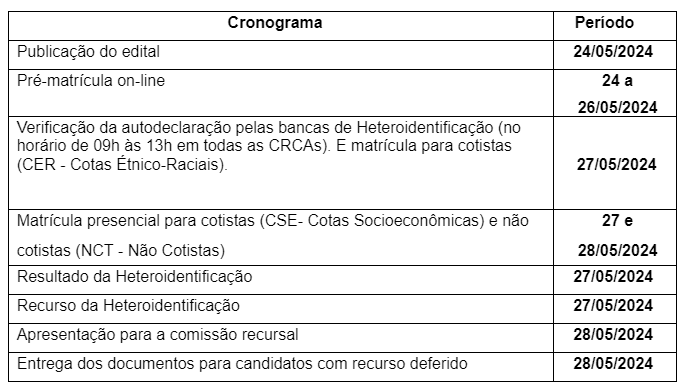Select the date for Apresentação comissão recursal
Viewport: 687px width, 390px height.
pos(613,334)
